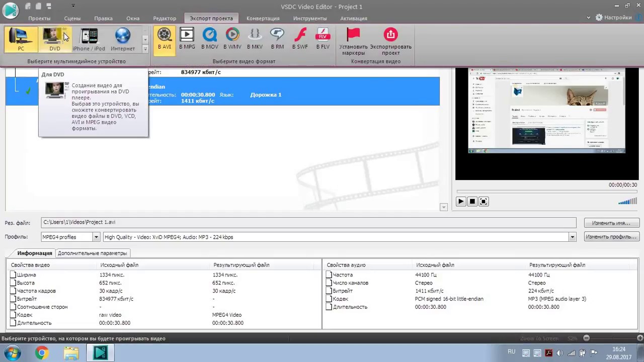Toggle fullscreen preview button
The image size is (644, 362).
(484, 202)
